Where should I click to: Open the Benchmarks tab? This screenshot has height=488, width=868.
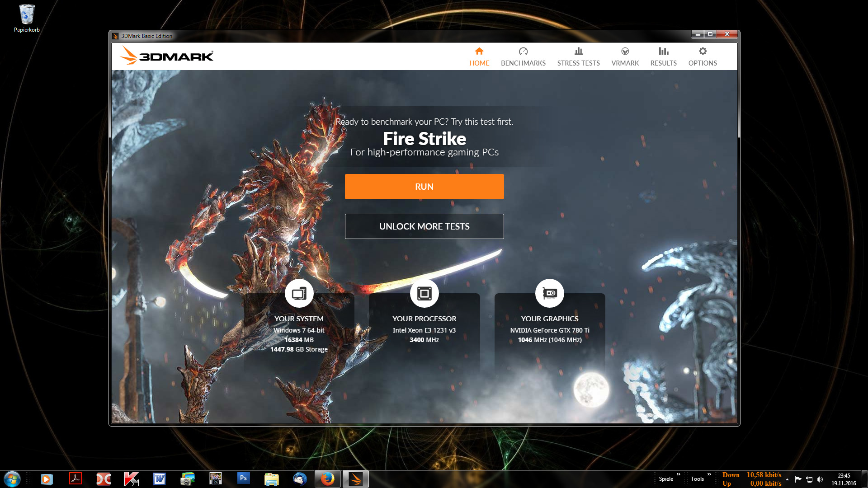tap(523, 57)
